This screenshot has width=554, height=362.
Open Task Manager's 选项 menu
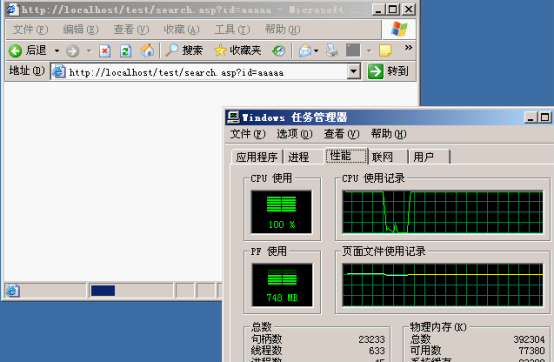click(294, 134)
